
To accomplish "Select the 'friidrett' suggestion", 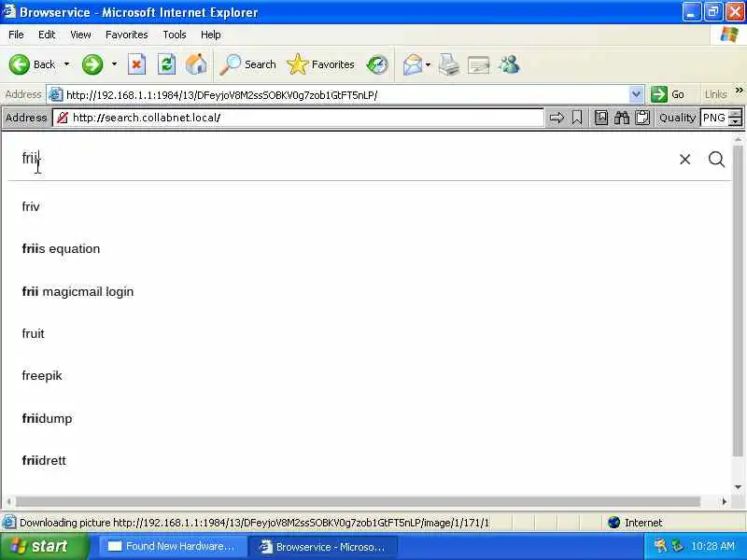I will pyautogui.click(x=44, y=460).
